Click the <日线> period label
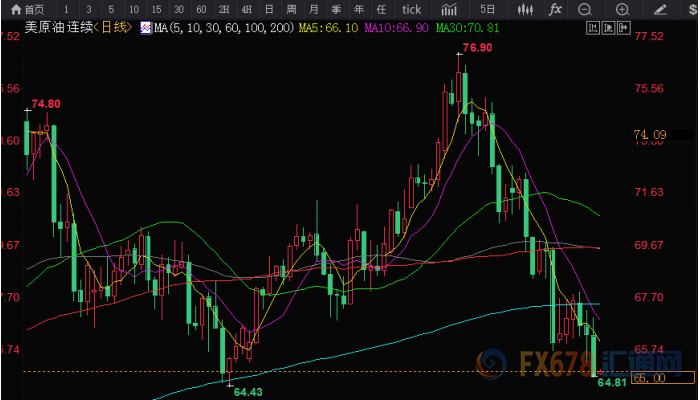This screenshot has width=700, height=400. (x=113, y=28)
